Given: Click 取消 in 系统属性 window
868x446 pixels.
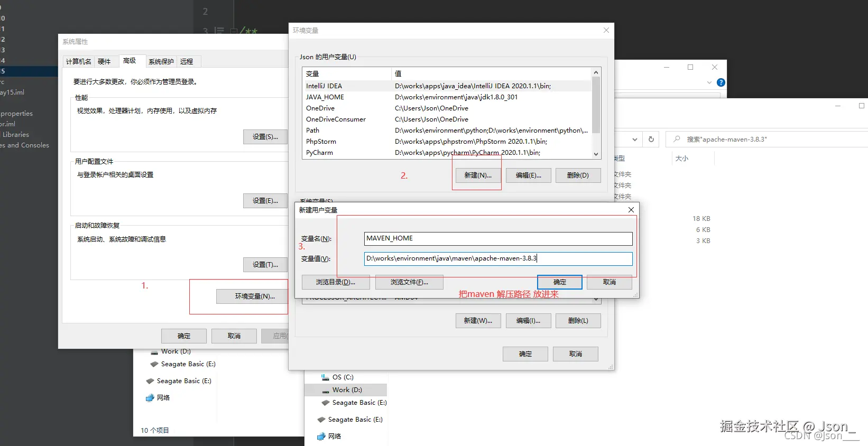Looking at the screenshot, I should pyautogui.click(x=234, y=336).
